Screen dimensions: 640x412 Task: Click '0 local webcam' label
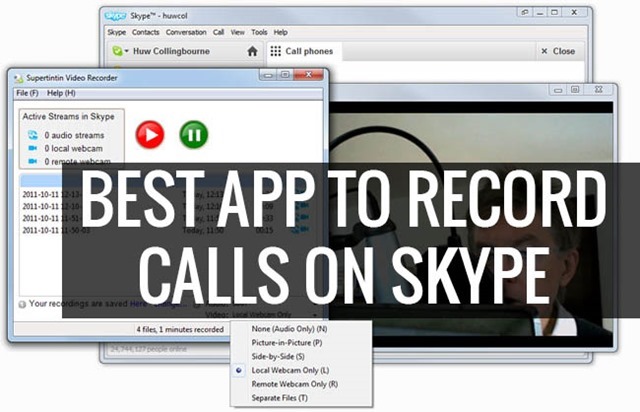[x=73, y=149]
